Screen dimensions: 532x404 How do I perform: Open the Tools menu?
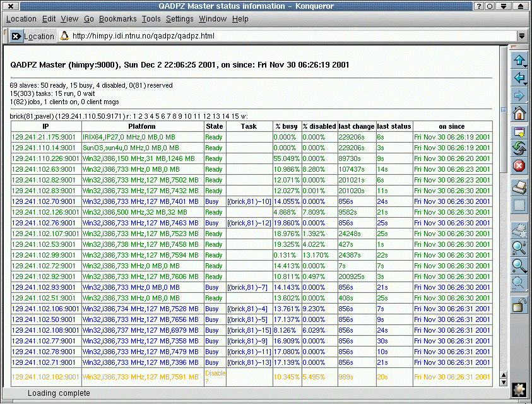pos(151,19)
